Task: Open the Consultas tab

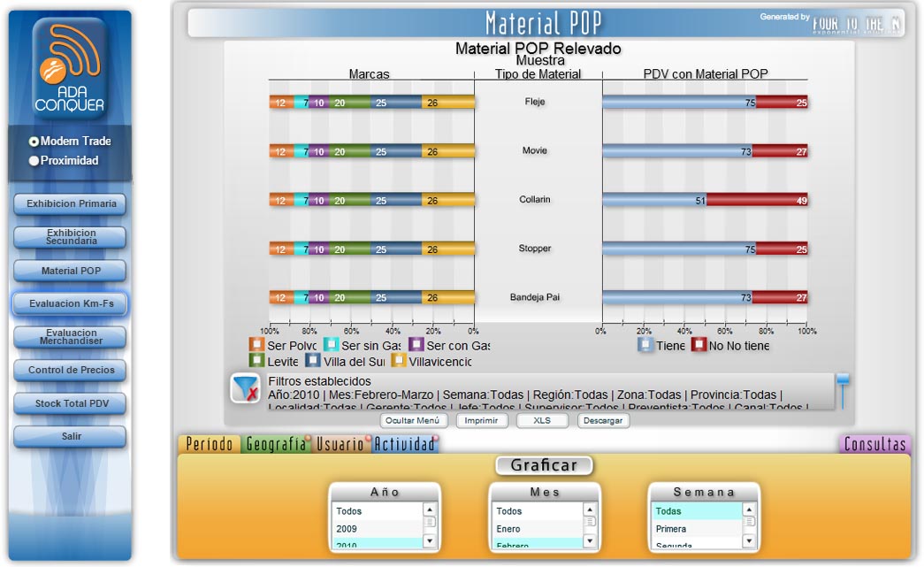Action: (875, 444)
